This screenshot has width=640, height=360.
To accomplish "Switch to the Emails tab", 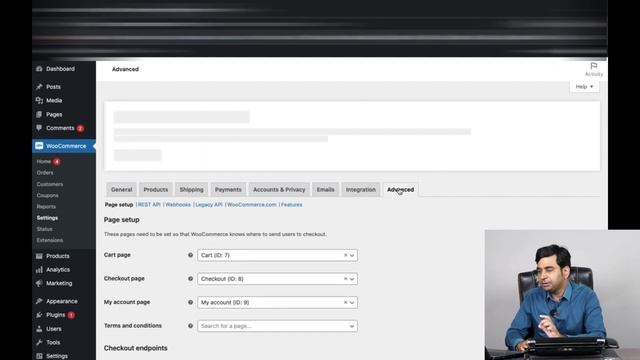I will (325, 190).
